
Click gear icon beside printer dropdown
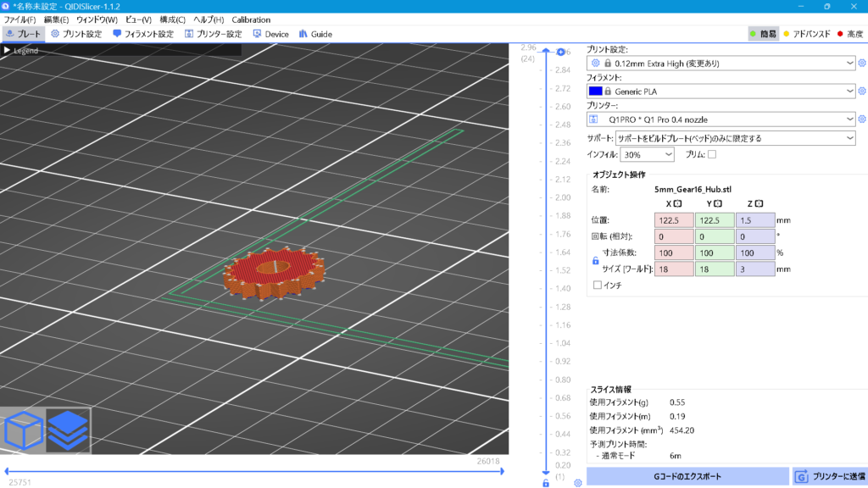[862, 119]
